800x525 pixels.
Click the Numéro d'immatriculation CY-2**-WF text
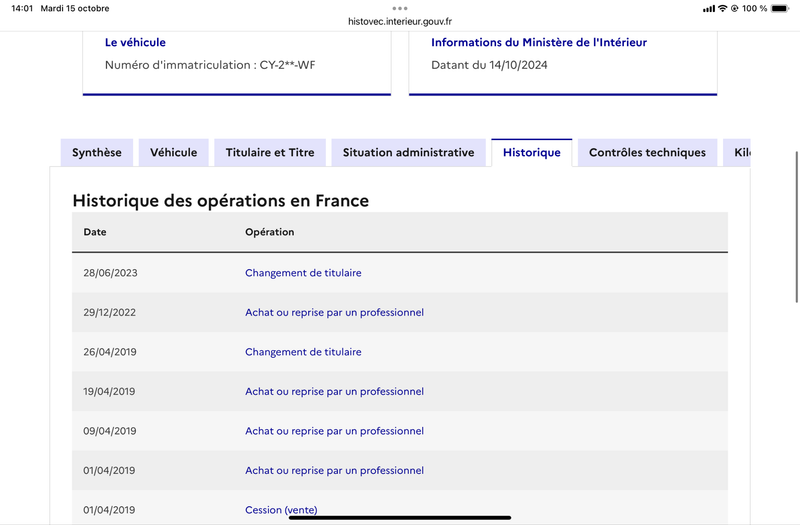point(210,65)
